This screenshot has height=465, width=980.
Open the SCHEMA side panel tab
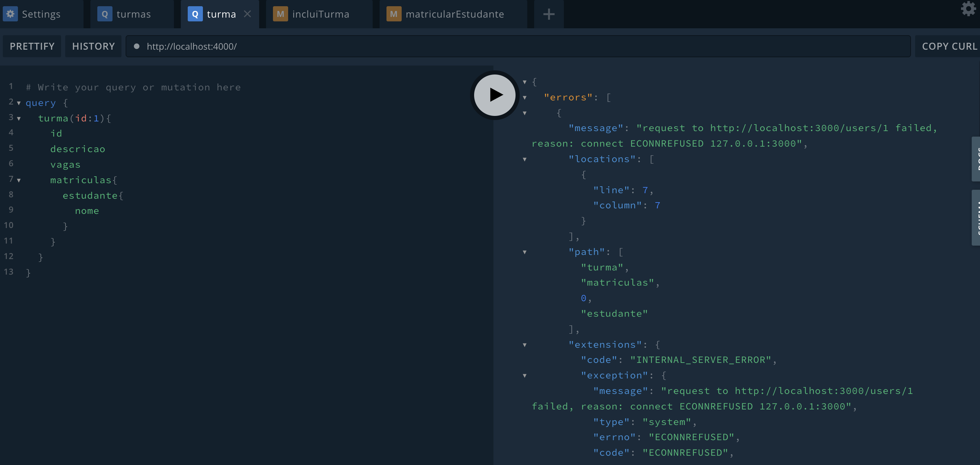click(976, 218)
